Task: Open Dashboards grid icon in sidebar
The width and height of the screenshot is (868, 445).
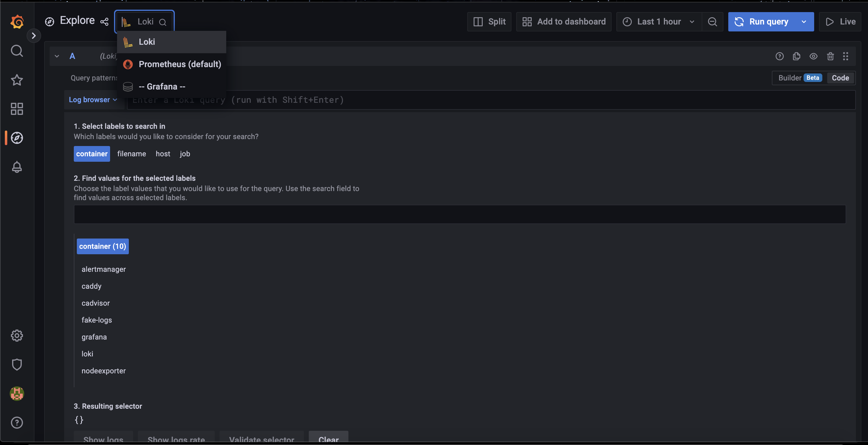Action: pos(17,109)
